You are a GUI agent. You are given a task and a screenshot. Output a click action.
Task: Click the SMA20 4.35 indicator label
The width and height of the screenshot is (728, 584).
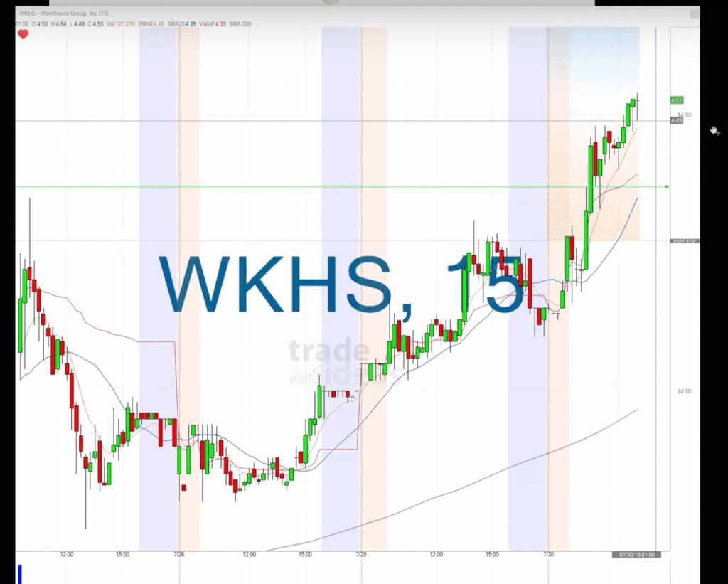click(x=181, y=23)
